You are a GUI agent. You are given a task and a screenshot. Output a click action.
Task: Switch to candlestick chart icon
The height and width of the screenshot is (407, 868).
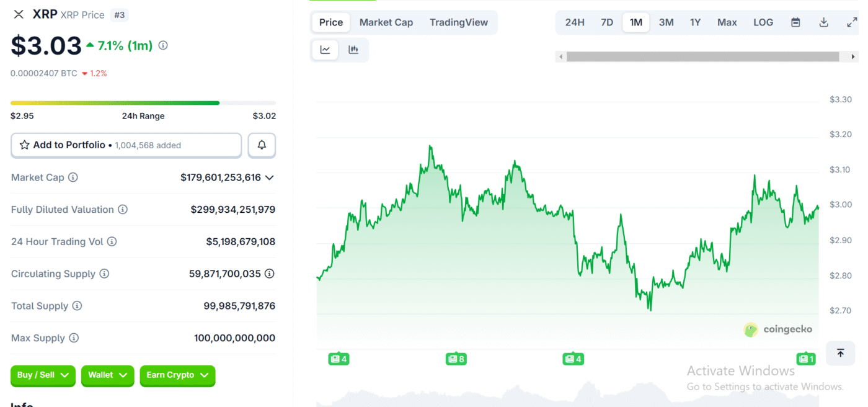click(353, 50)
